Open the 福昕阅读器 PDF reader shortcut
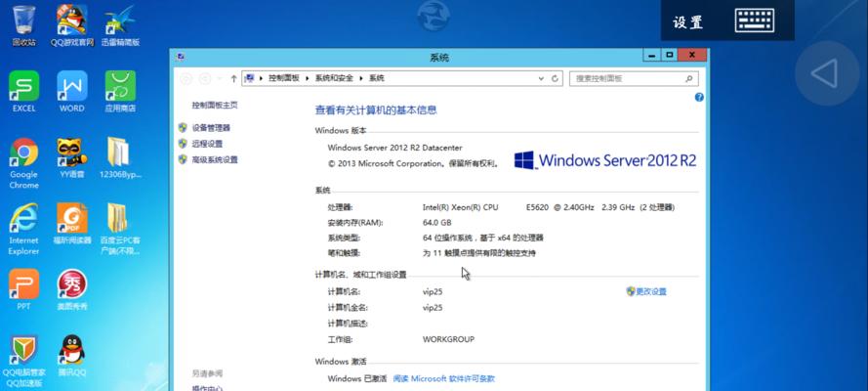 [x=72, y=224]
